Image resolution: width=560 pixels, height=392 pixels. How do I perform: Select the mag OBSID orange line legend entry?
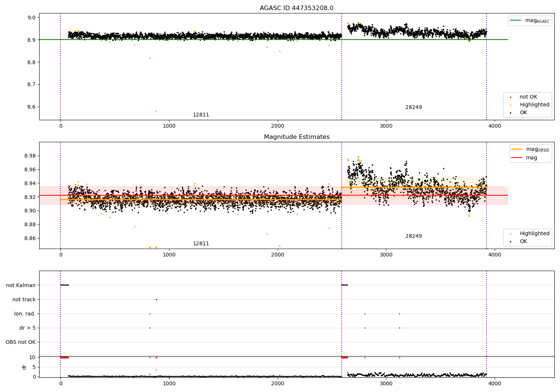coord(531,149)
